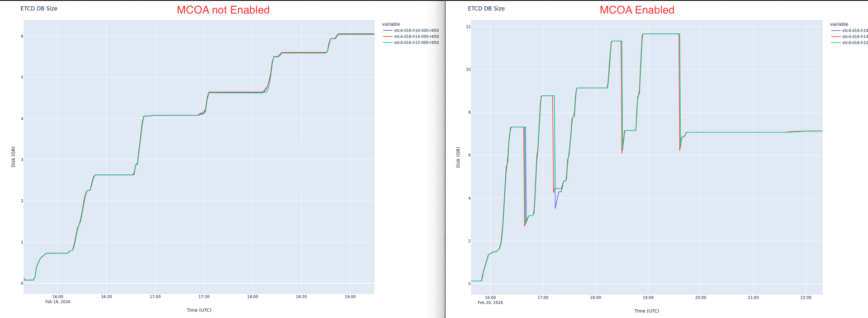Click the 21:00 time axis tick label
Viewport: 868px width, 318px height.
coord(753,298)
